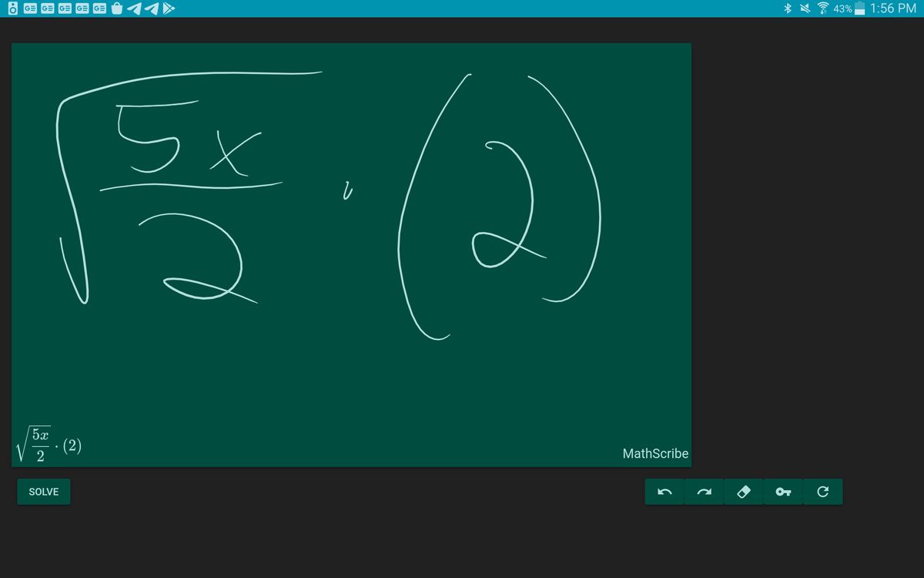924x578 pixels.
Task: Click the green handwriting canvas area
Action: click(351, 370)
